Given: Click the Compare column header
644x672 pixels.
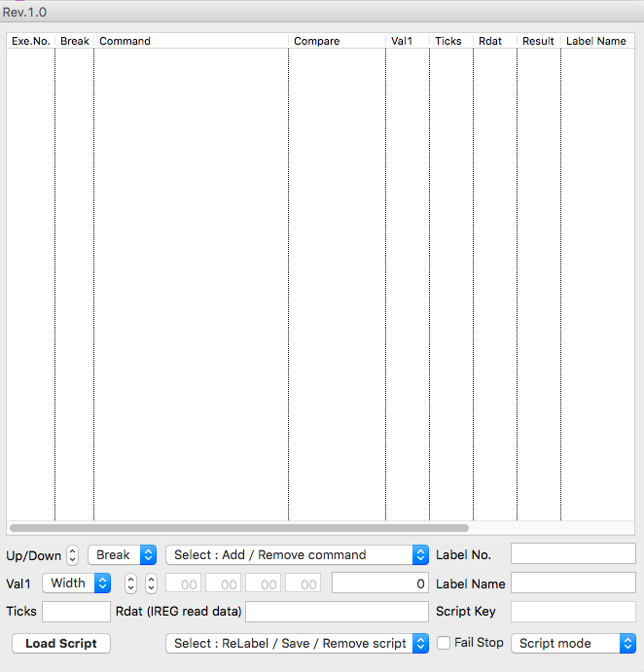Looking at the screenshot, I should point(337,41).
